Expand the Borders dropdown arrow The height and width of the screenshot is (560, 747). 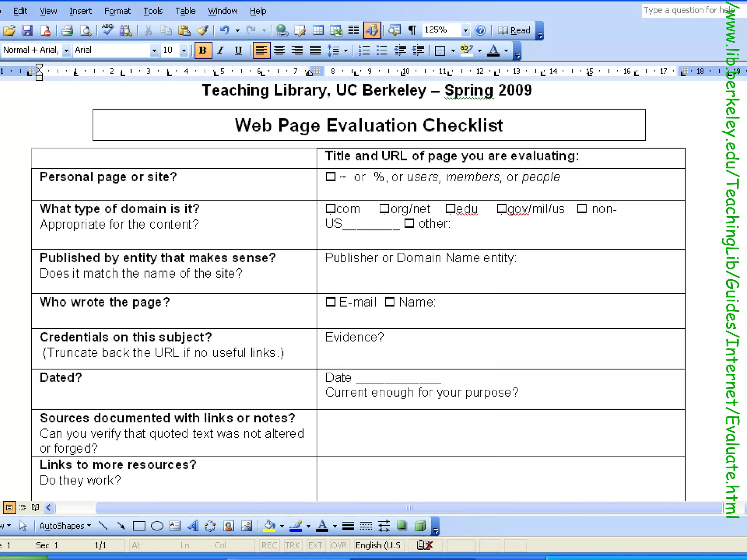point(453,50)
